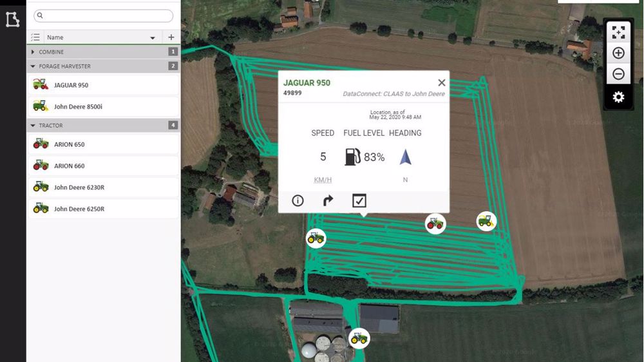Click the fit-to-extent map button
The width and height of the screenshot is (644, 362).
point(618,32)
